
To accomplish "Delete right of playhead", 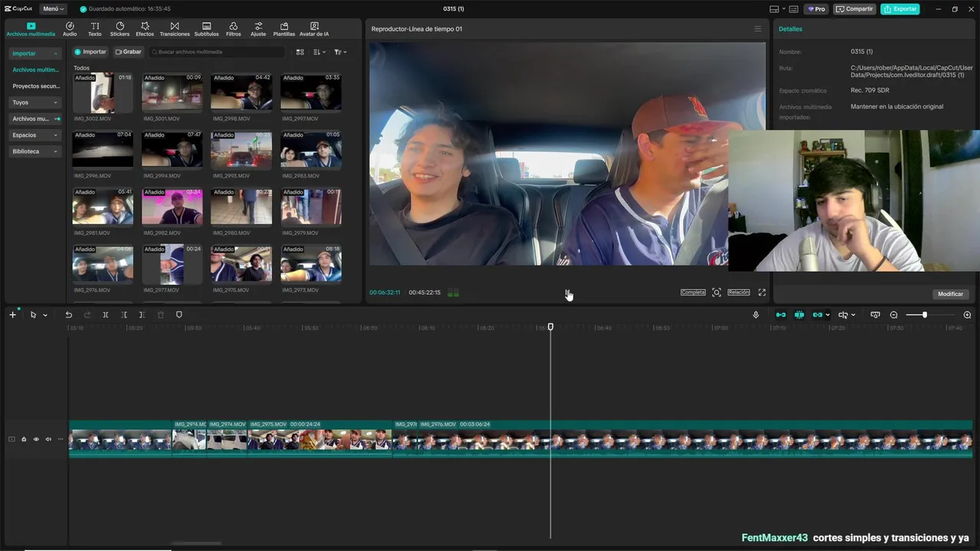I will pos(142,315).
